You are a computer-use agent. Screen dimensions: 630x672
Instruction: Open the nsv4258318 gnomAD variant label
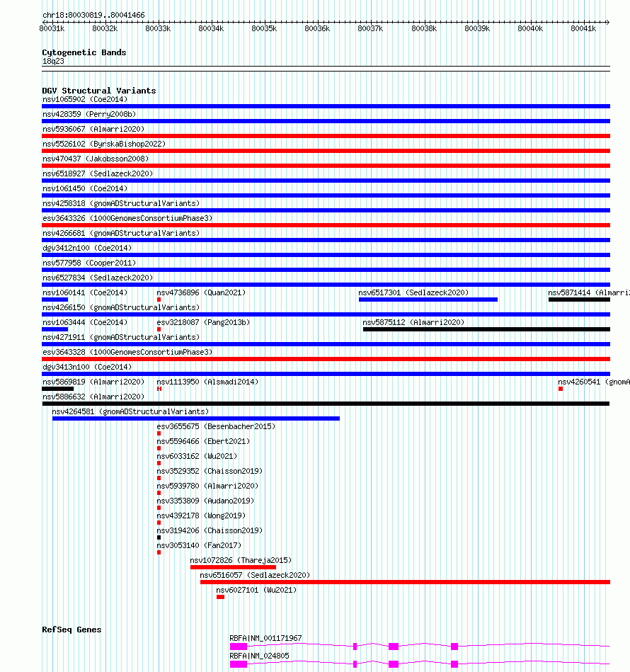click(x=121, y=203)
